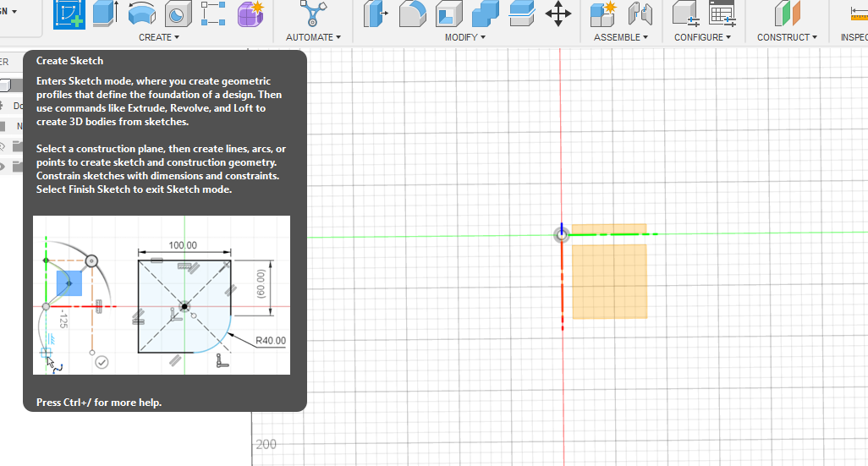This screenshot has height=466, width=868.
Task: Select the Joint tool
Action: click(x=640, y=14)
